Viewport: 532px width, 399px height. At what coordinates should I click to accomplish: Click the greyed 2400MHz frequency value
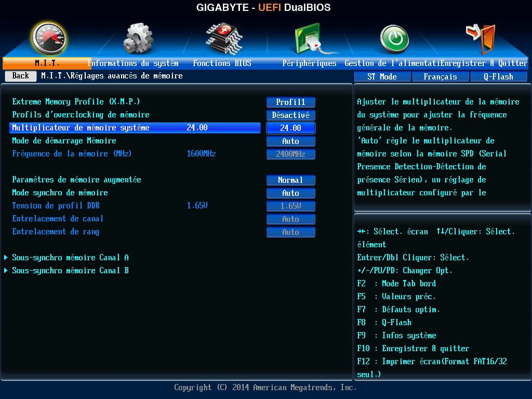291,154
